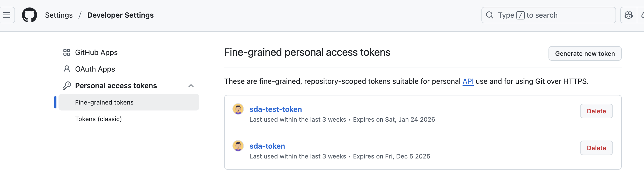Viewport: 644px width, 180px height.
Task: Click the GitHub Octocat logo
Action: click(x=30, y=15)
